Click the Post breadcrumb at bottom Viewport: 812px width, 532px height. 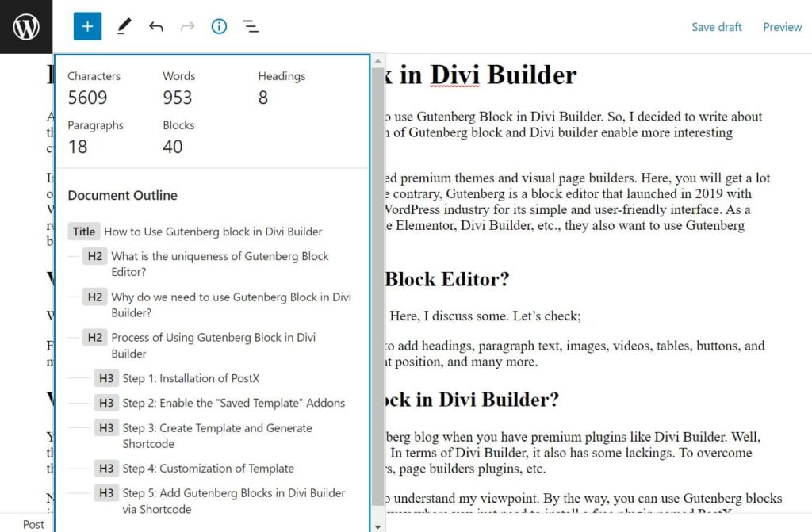coord(33,524)
